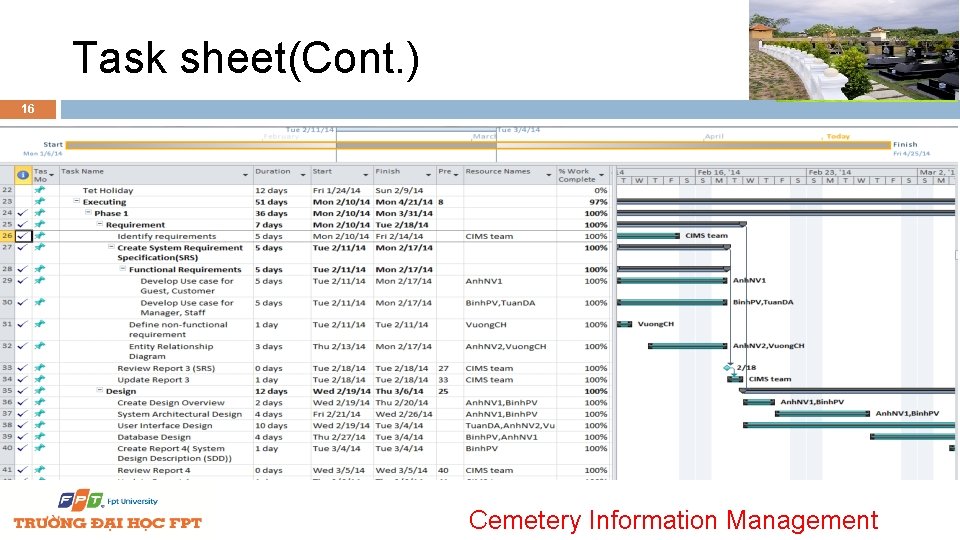Click the 'Develop Use case for Guest, Customer' task
Screen dimensions: 960x540
pos(187,286)
